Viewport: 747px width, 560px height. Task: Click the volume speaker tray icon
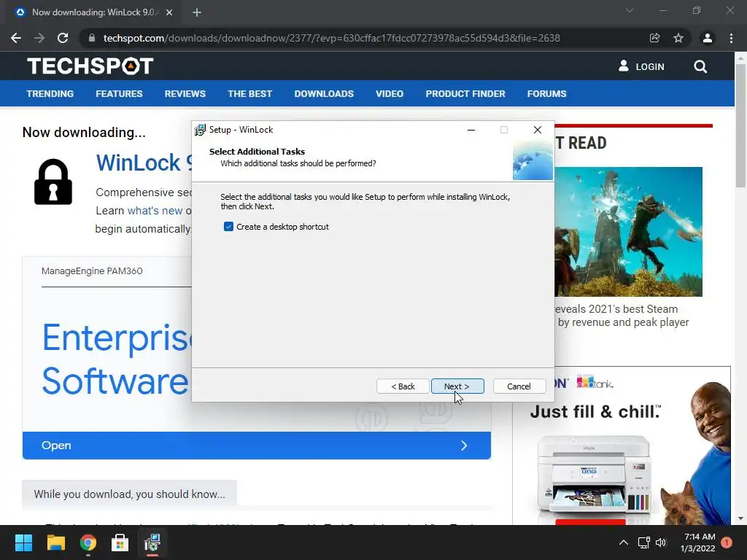click(661, 542)
